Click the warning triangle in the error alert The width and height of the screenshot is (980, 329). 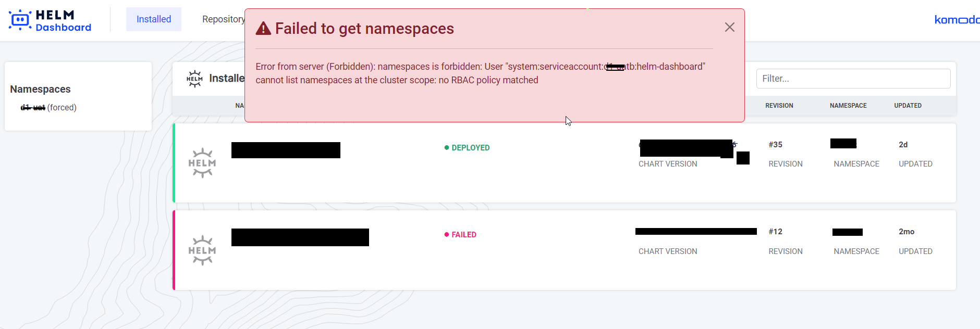coord(262,29)
